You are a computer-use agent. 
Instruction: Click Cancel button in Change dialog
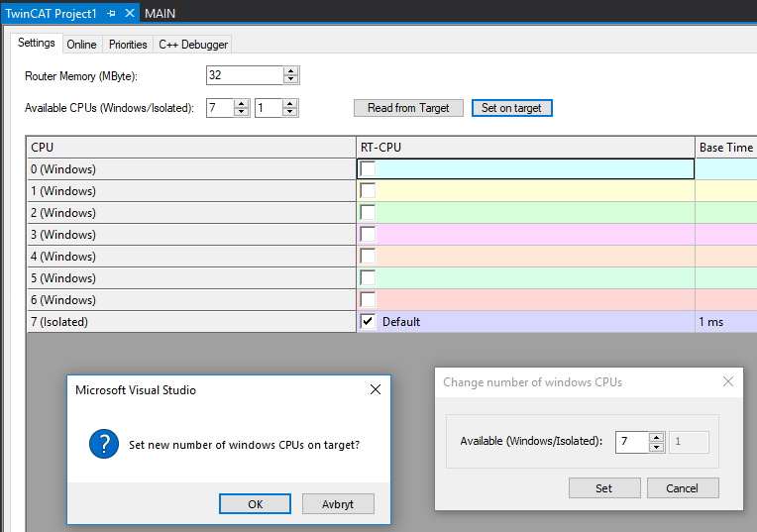(683, 488)
